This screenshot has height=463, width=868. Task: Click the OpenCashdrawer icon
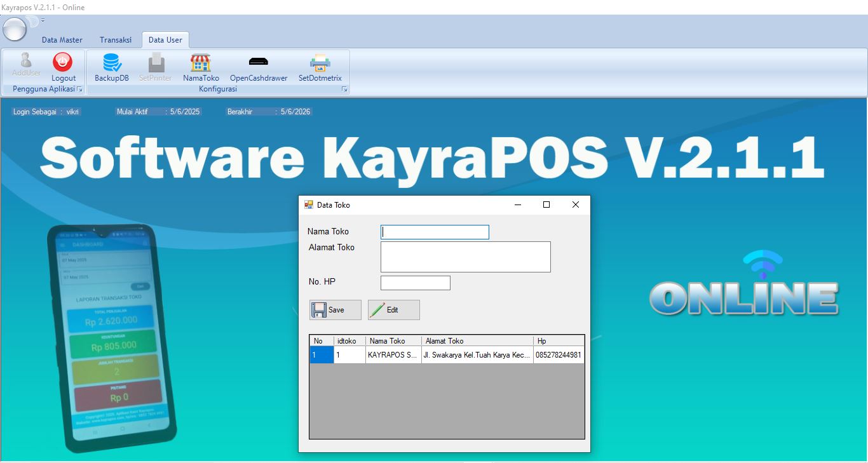[x=258, y=63]
